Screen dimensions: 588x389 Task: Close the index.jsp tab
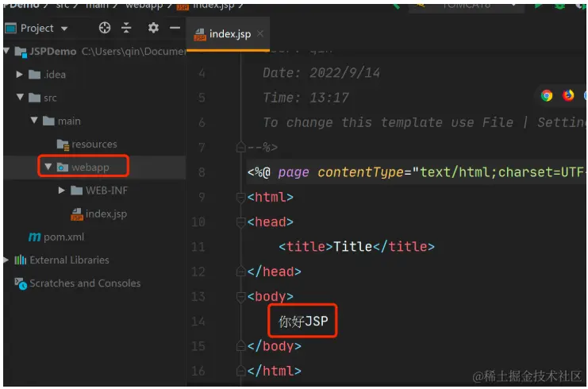click(x=259, y=34)
